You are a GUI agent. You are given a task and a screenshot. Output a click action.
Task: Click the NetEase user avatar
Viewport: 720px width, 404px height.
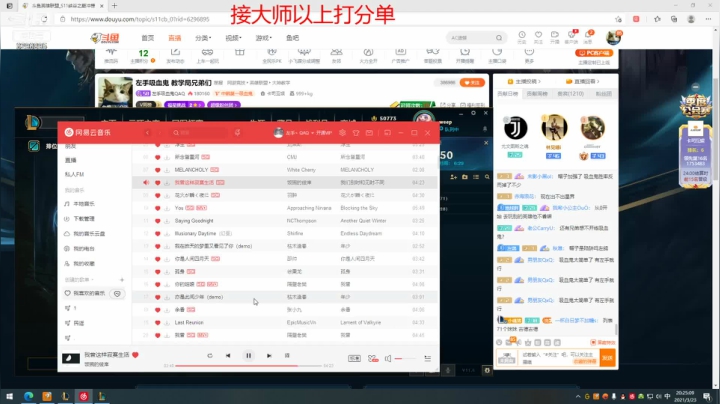click(278, 133)
